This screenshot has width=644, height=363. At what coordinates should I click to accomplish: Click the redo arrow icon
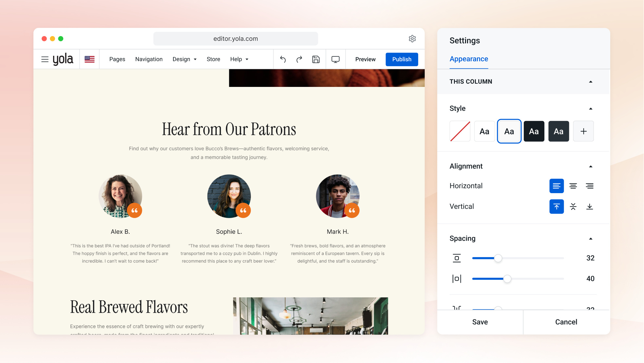click(x=299, y=59)
